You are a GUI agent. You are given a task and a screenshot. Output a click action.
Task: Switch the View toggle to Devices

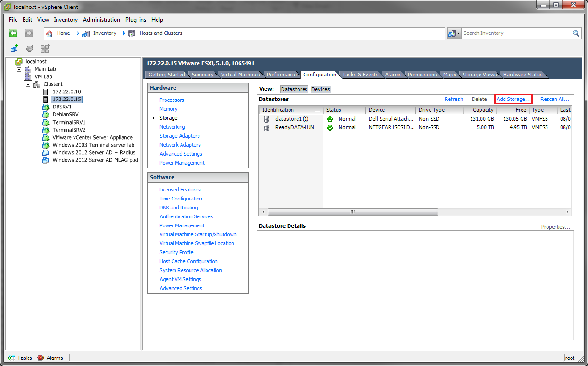coord(320,89)
